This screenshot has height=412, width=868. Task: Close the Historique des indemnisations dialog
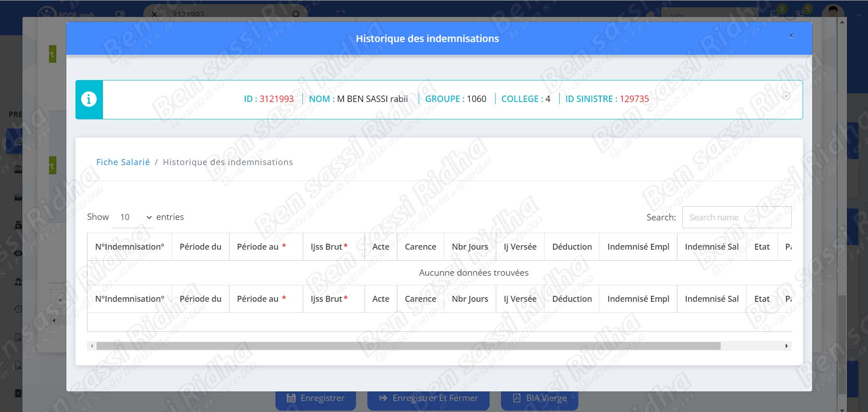click(x=791, y=36)
